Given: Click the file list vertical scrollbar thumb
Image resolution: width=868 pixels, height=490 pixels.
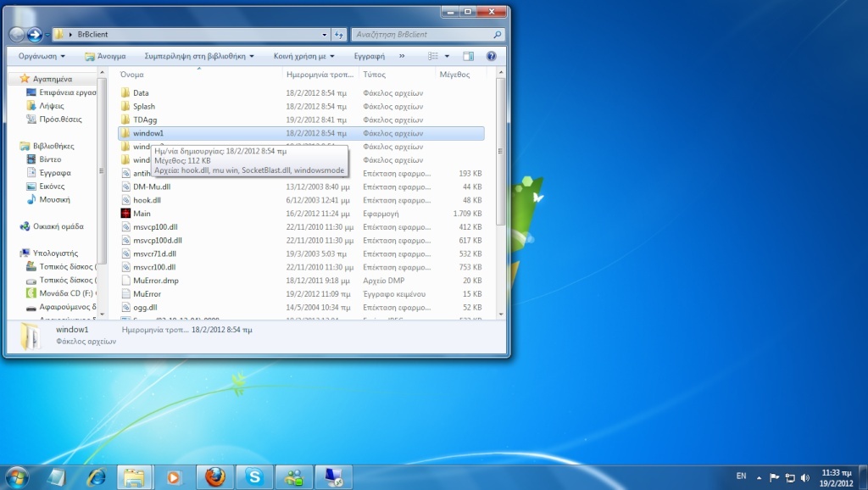Looking at the screenshot, I should pos(500,152).
